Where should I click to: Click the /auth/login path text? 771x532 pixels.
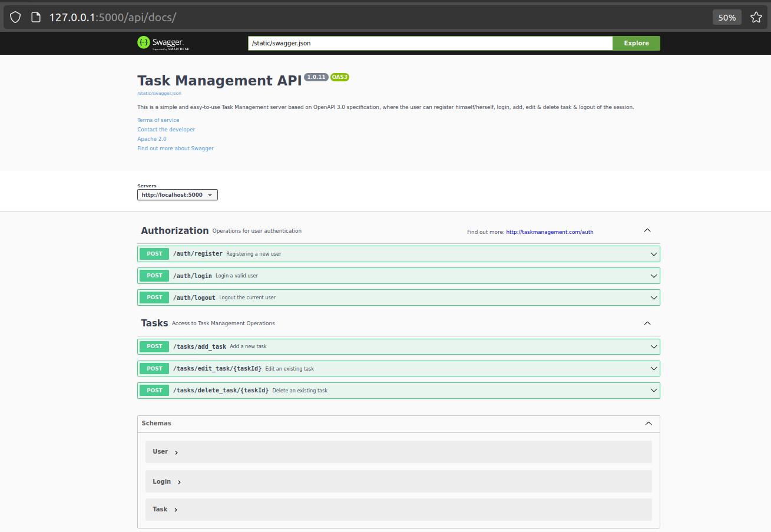pos(192,276)
